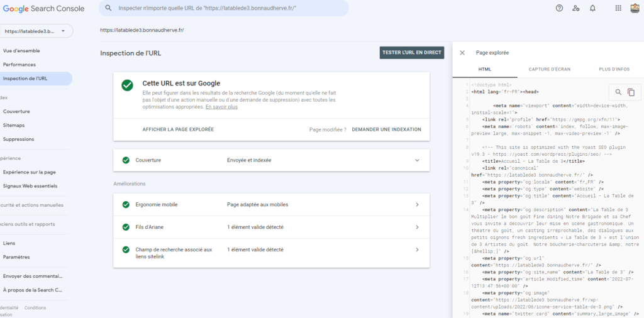Open the property selector dropdown

click(38, 31)
